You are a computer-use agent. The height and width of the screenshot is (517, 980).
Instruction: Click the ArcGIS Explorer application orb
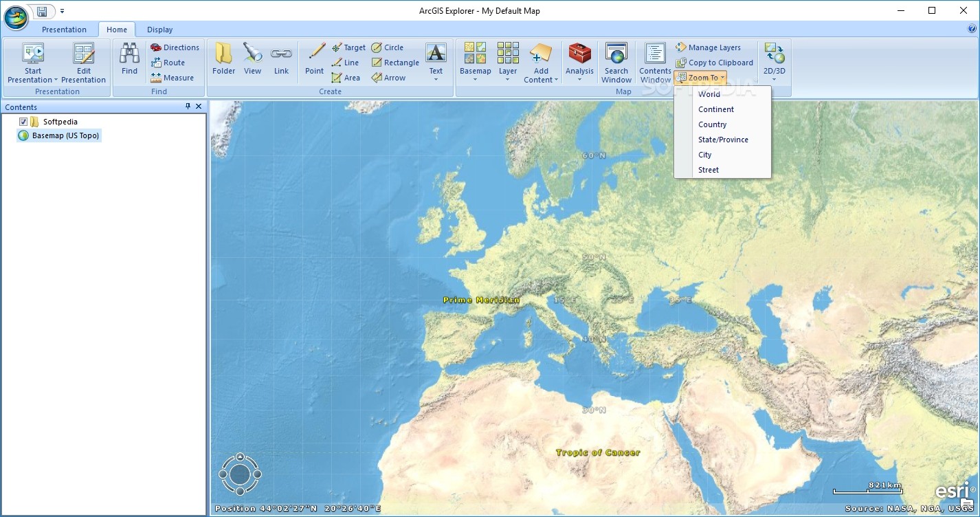click(16, 16)
